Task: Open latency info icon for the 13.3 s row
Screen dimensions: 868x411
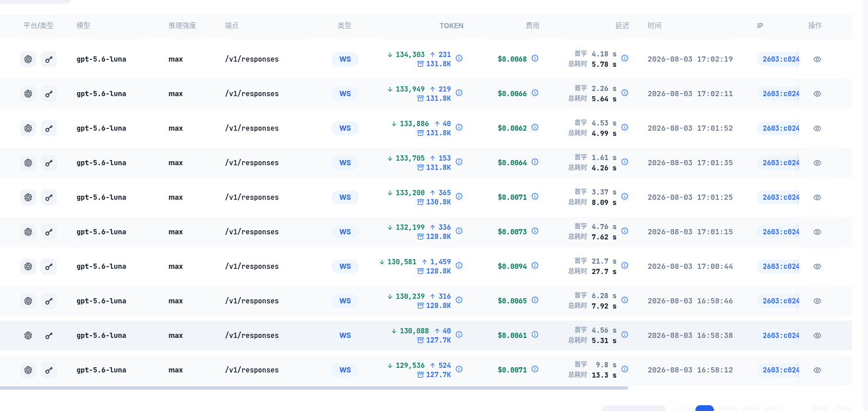Action: pyautogui.click(x=625, y=369)
